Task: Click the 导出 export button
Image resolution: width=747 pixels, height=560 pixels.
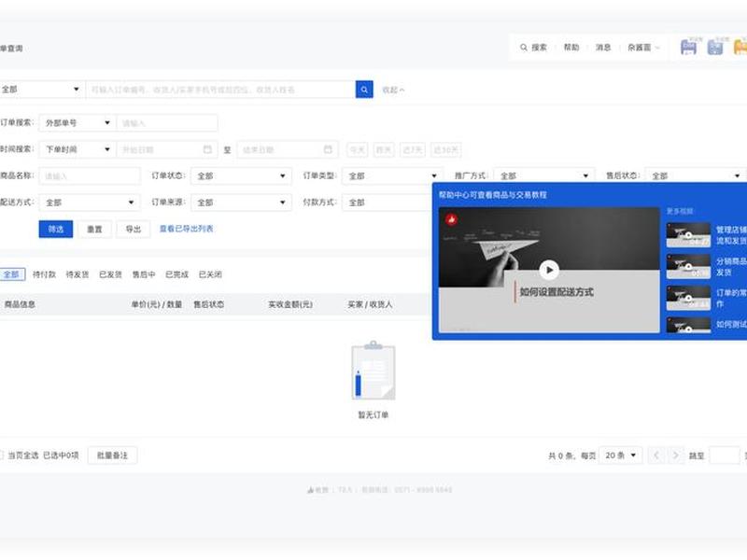Action: 134,229
